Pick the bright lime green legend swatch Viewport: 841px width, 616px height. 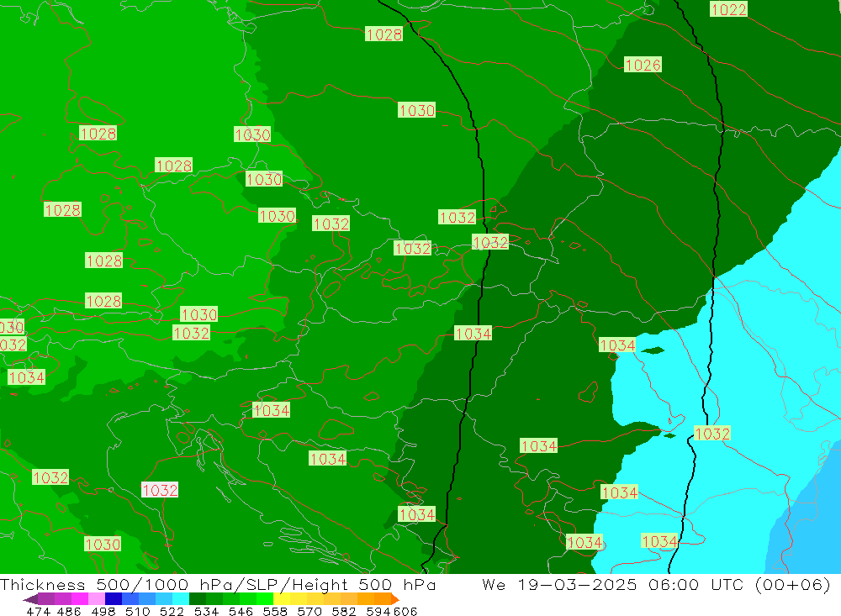[265, 599]
